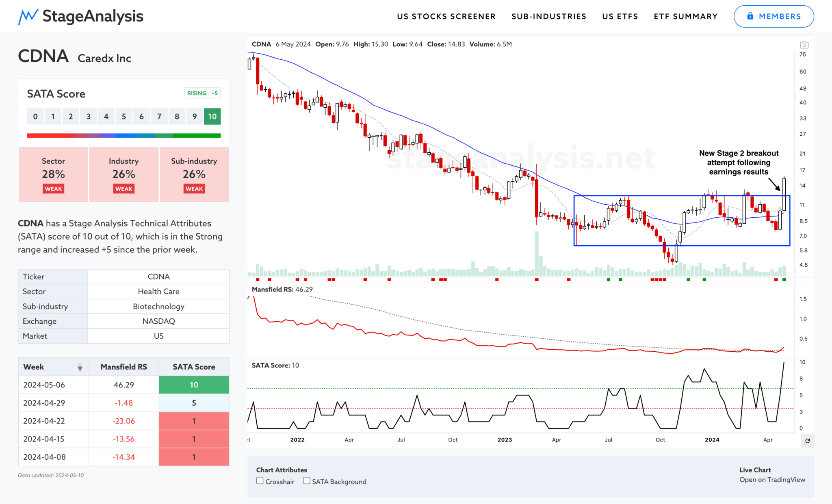Viewport: 832px width, 504px height.
Task: Open the Members login button
Action: pos(773,16)
